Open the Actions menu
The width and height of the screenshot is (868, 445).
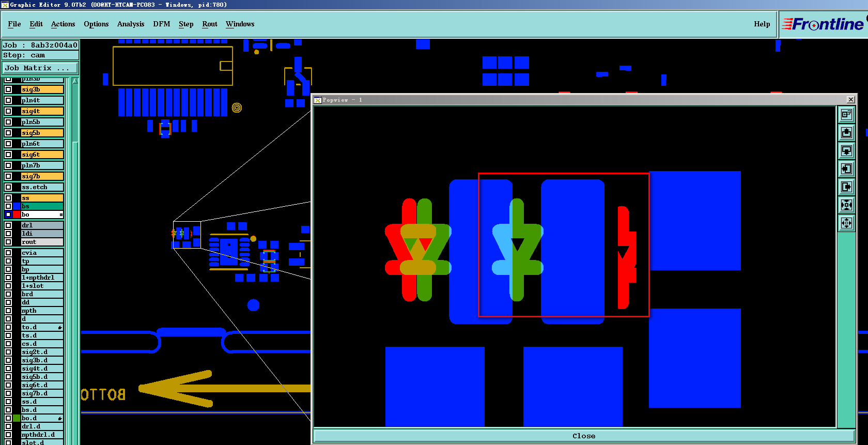pyautogui.click(x=63, y=24)
